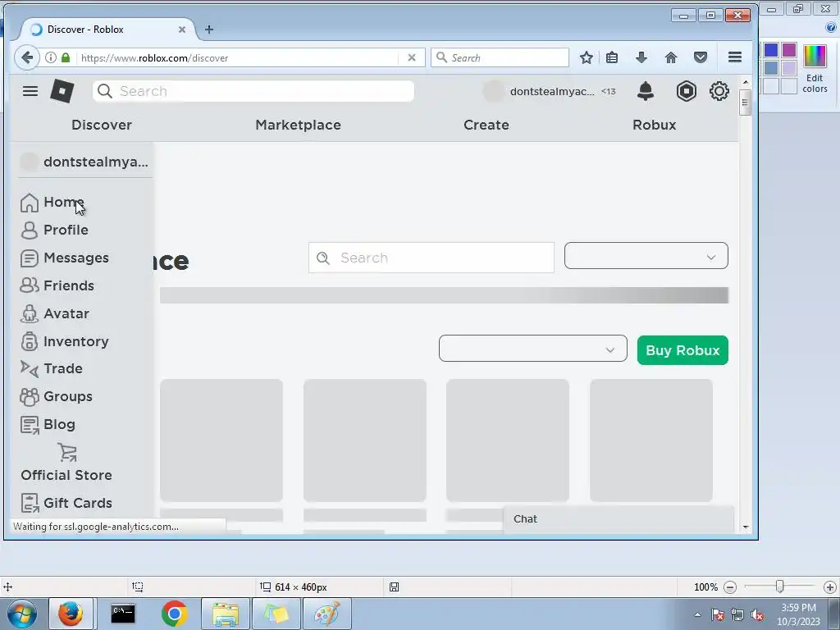Open the Roblox notifications bell

[646, 91]
